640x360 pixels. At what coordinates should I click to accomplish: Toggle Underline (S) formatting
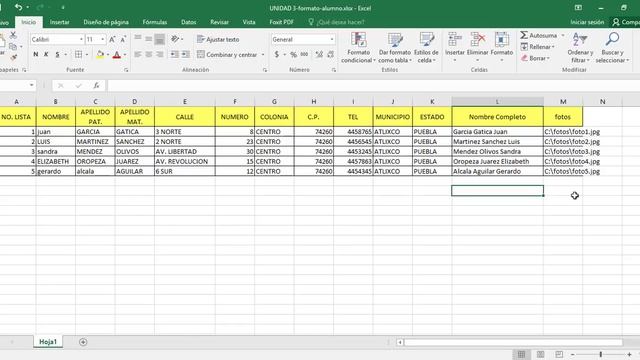pyautogui.click(x=57, y=54)
